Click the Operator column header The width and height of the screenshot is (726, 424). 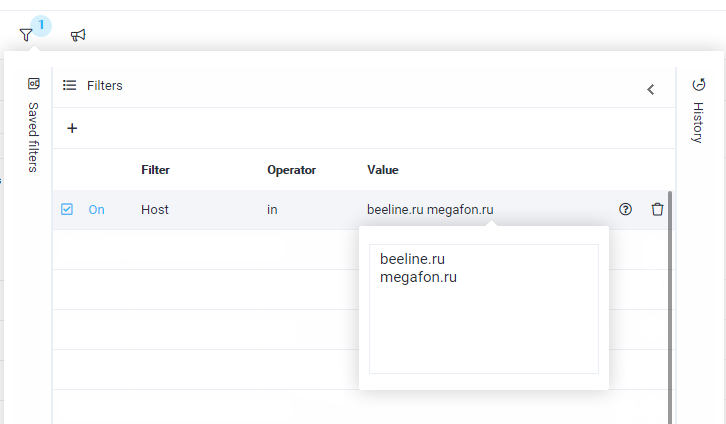tap(291, 170)
